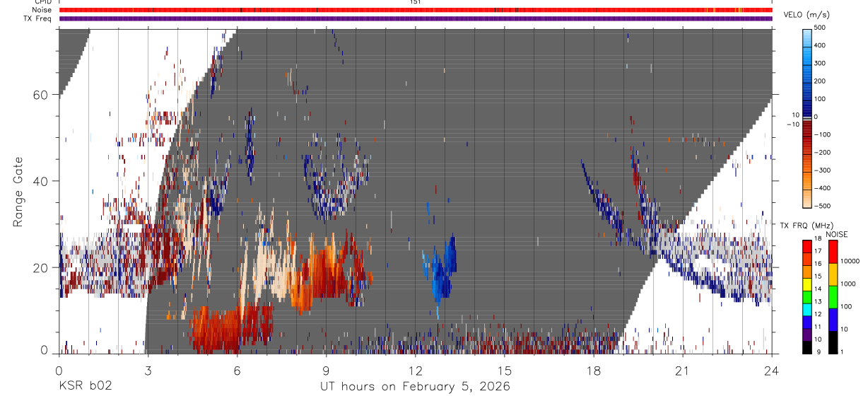This screenshot has height=401, width=868.
Task: Click the CPID value "151" at the top
Action: point(416,2)
